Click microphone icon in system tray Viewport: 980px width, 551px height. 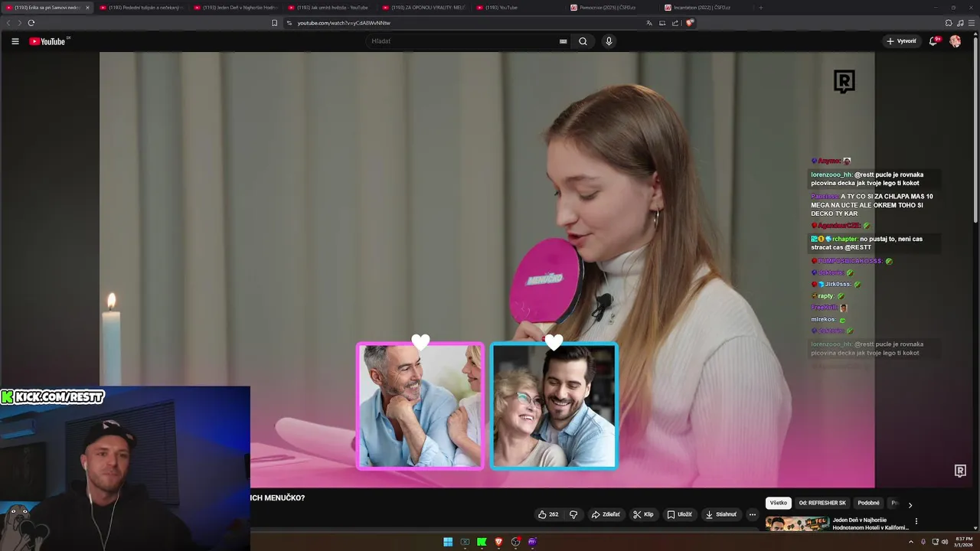click(x=923, y=542)
